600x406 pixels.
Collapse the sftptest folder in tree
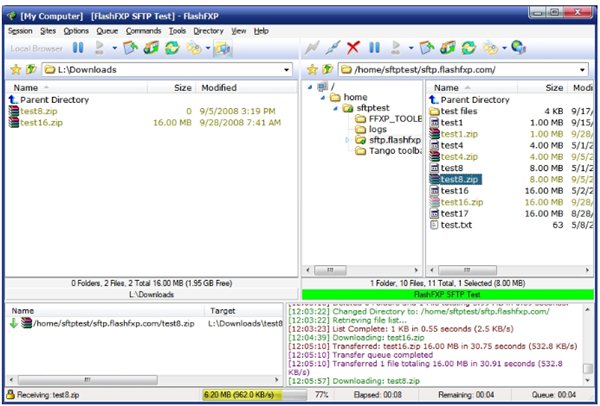tap(334, 108)
